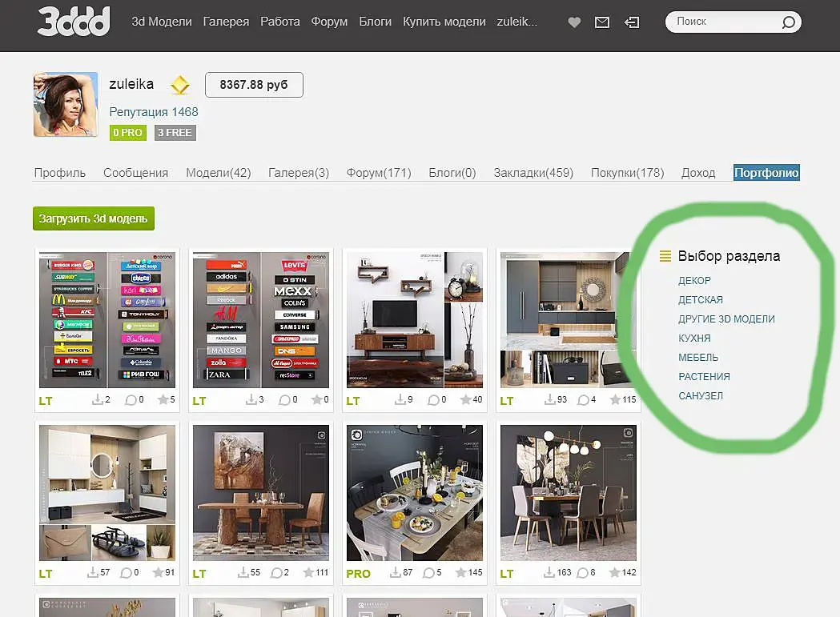Open messages via the envelope icon

[602, 22]
